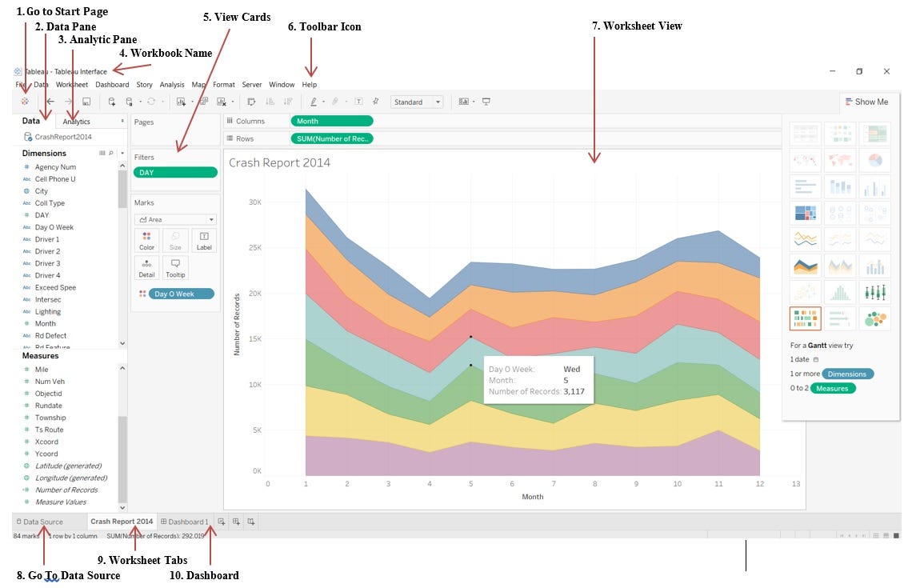This screenshot has width=924, height=588.
Task: Toggle the Highlight pen on toolbar
Action: point(313,102)
